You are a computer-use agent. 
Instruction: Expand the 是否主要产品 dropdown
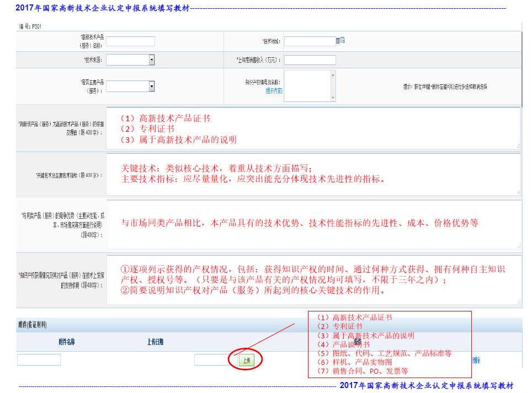(151, 86)
